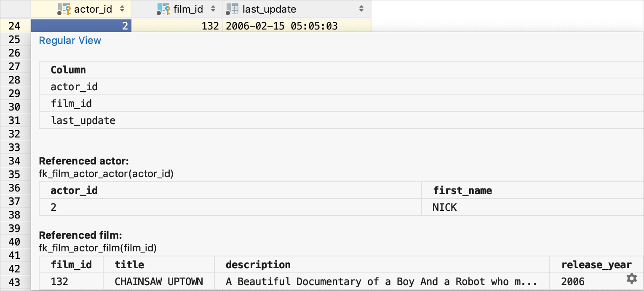This screenshot has height=291, width=644.
Task: Click the last_update timestamp cell
Action: [x=282, y=26]
